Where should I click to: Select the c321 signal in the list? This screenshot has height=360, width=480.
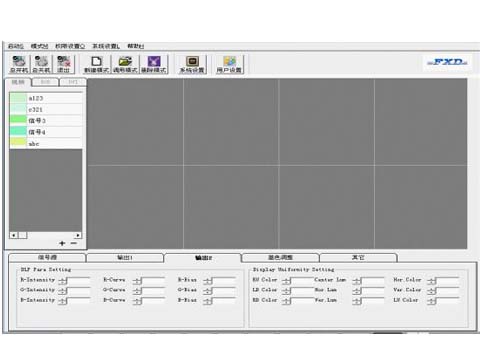(46, 110)
